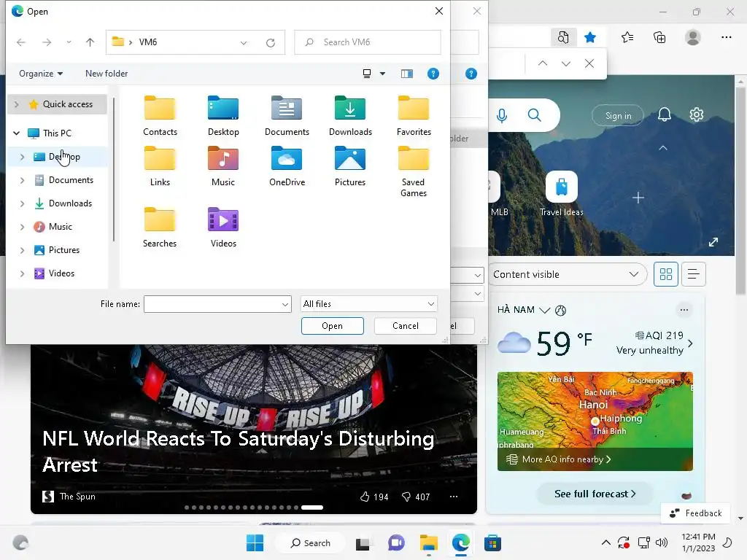
Task: Click the Open button
Action: pyautogui.click(x=333, y=326)
